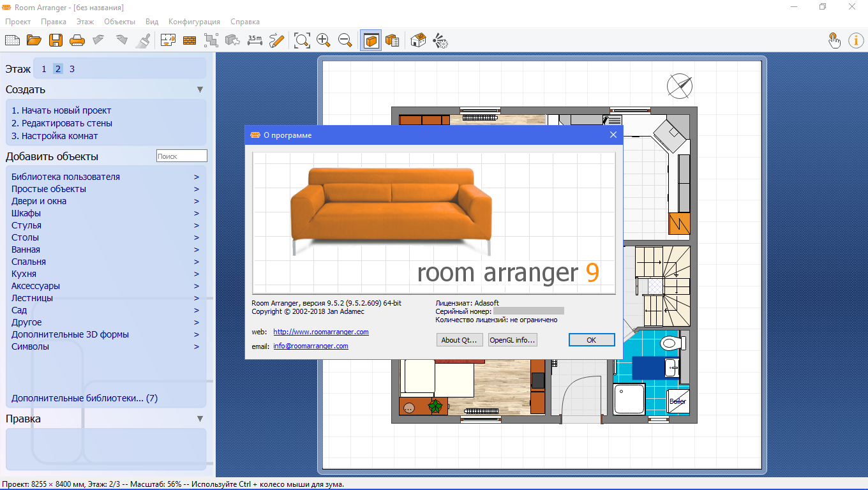Click the orange info circle icon
This screenshot has width=868, height=490.
coord(856,40)
